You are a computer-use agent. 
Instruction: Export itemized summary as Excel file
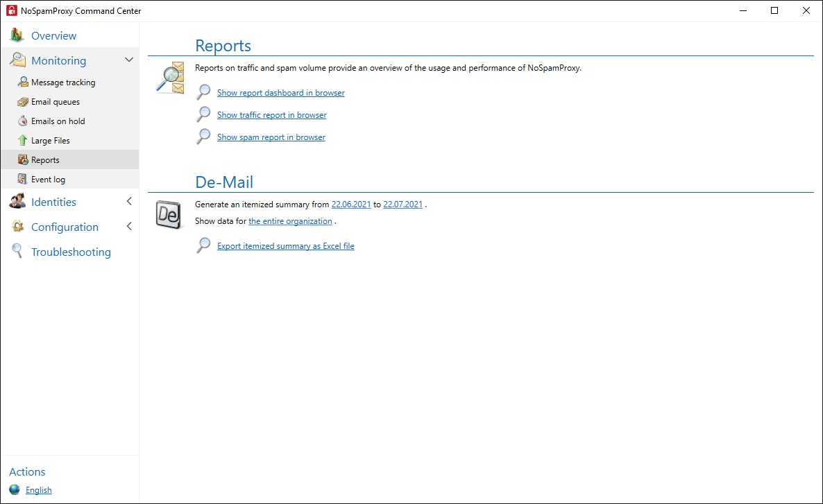[285, 245]
